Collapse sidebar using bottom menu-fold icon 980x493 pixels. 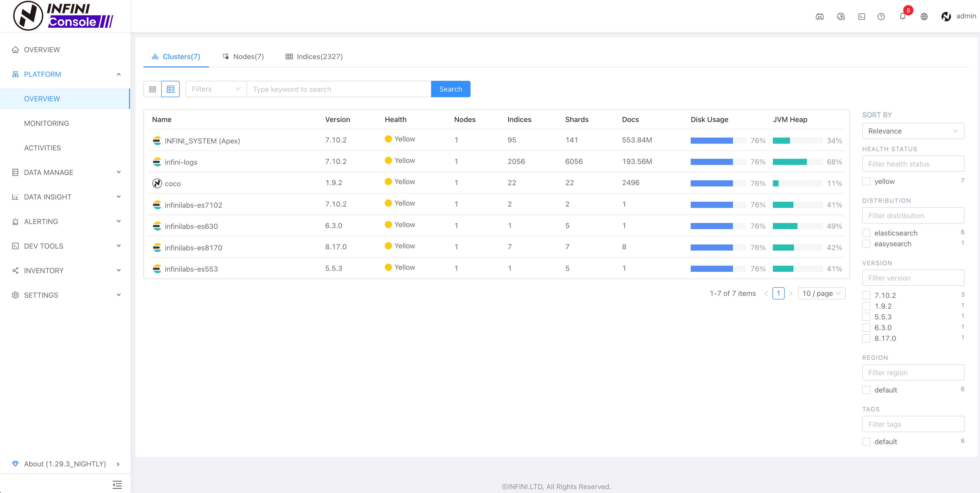tap(117, 484)
